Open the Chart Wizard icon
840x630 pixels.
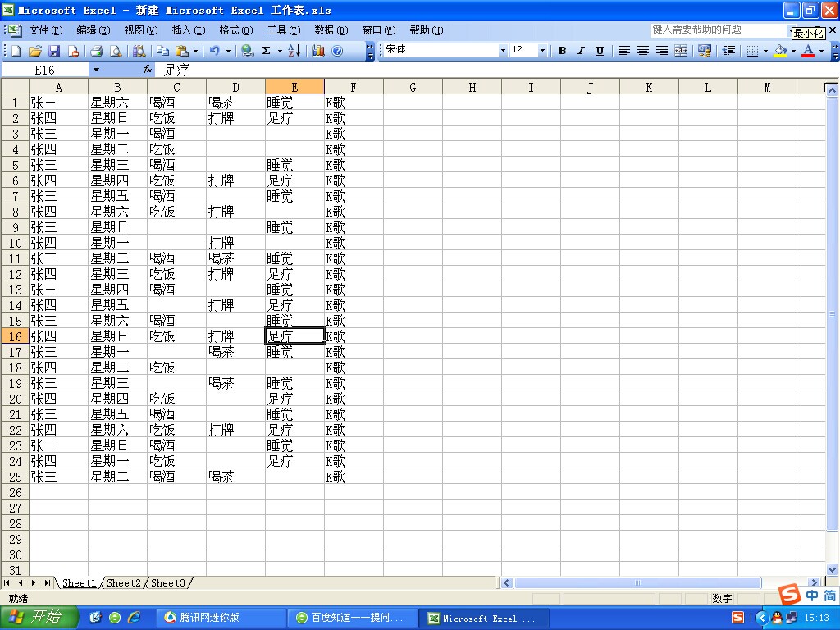[x=318, y=51]
